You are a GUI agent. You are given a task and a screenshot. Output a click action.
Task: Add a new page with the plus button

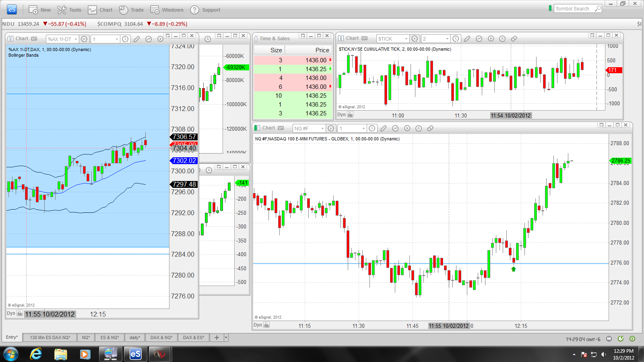click(x=217, y=337)
